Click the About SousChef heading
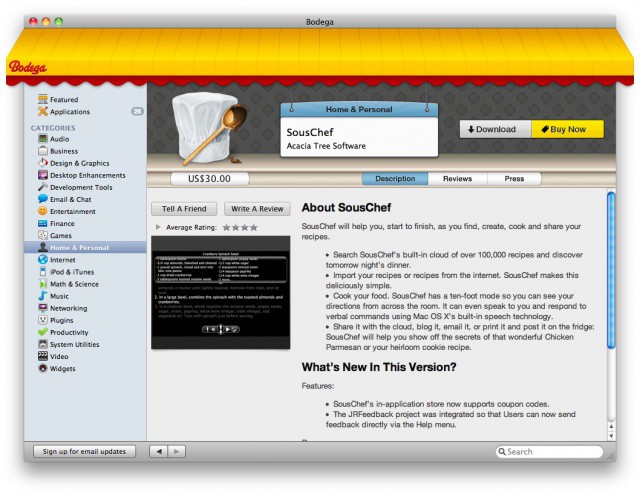 pyautogui.click(x=346, y=207)
